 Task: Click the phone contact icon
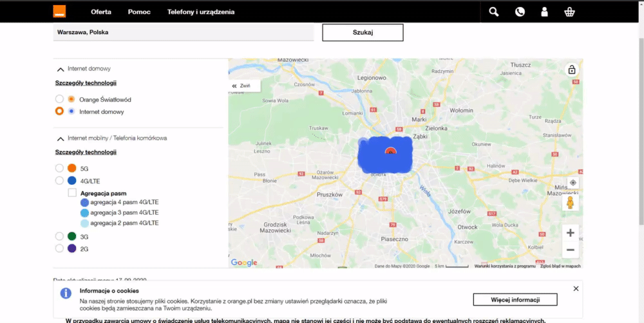tap(520, 12)
